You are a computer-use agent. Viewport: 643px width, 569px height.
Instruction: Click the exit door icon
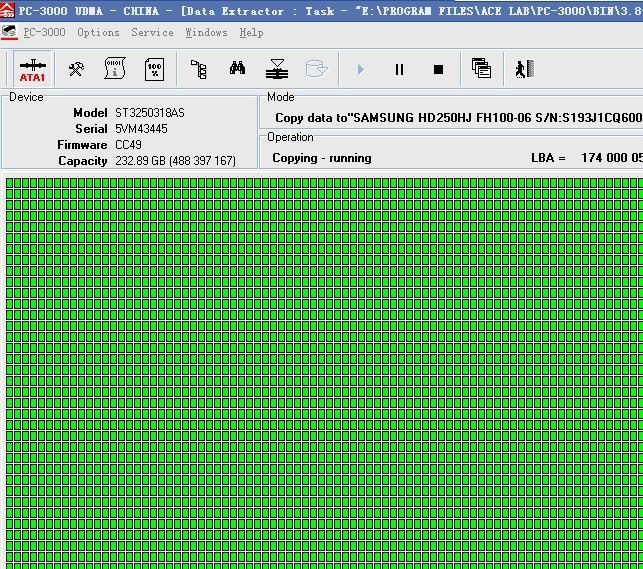523,69
